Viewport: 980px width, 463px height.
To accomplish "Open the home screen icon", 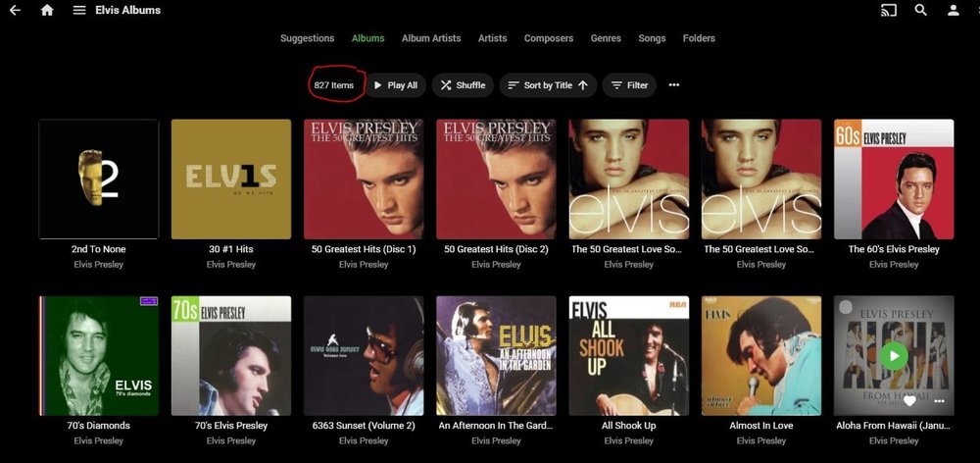I will click(x=47, y=10).
